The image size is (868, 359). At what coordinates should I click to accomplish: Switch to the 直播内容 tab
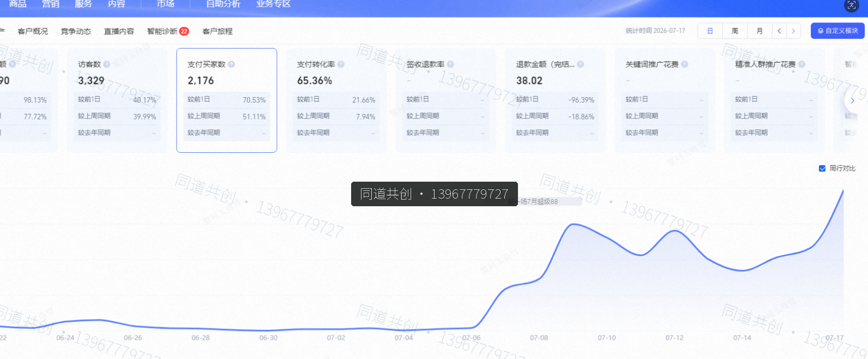(x=119, y=32)
